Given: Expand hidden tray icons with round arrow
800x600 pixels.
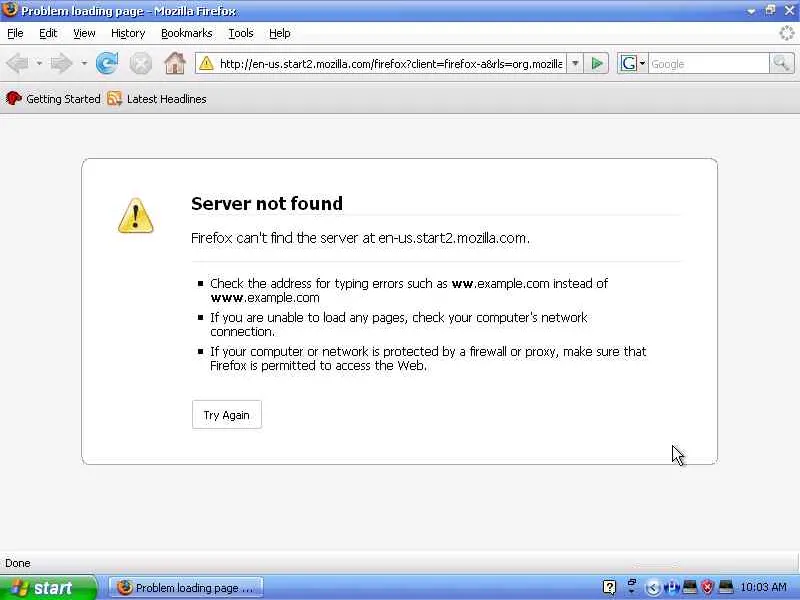Looking at the screenshot, I should (x=653, y=588).
